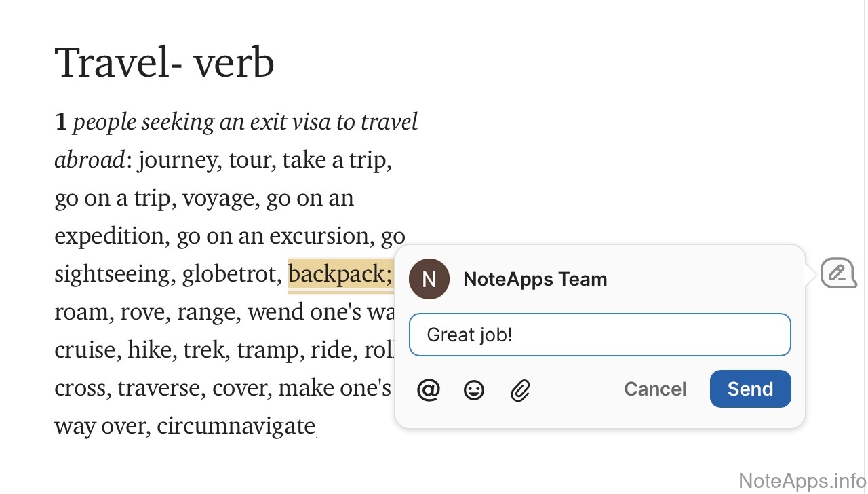The height and width of the screenshot is (494, 868).
Task: Click the bold number "1" before definition
Action: [x=61, y=123]
